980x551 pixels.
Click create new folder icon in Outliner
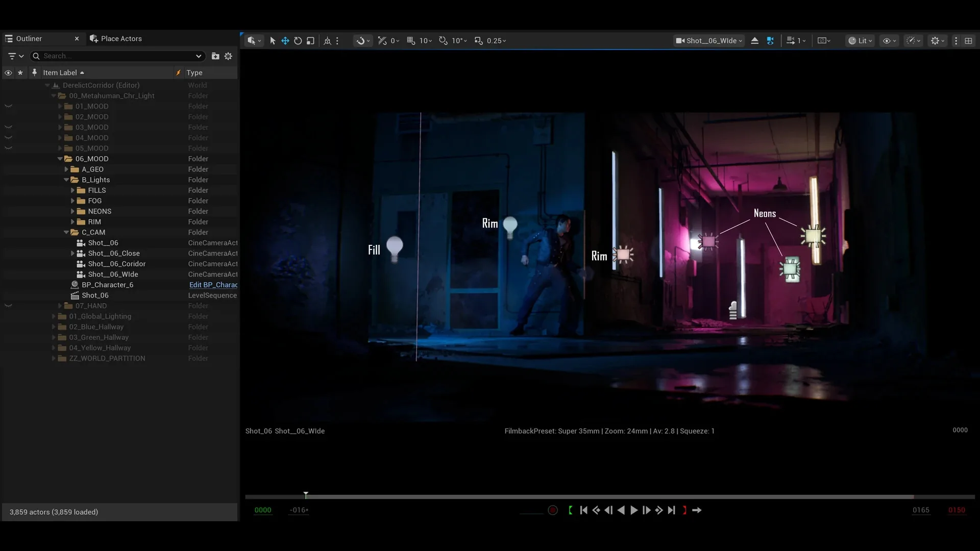[215, 56]
